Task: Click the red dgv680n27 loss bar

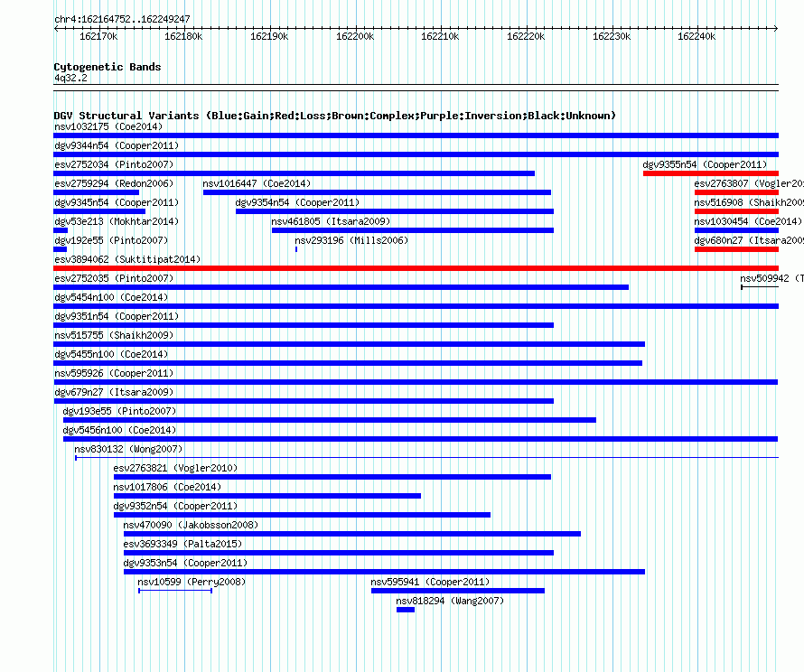Action: tap(736, 249)
